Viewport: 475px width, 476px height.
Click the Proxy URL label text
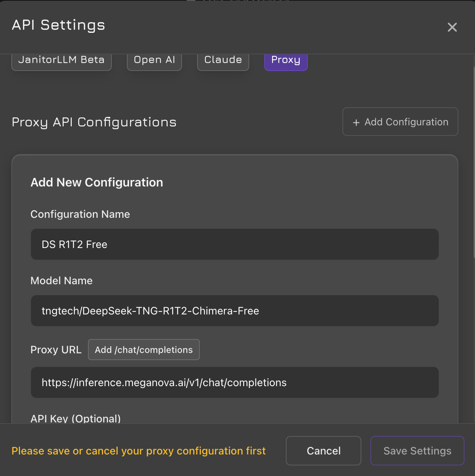(x=56, y=350)
